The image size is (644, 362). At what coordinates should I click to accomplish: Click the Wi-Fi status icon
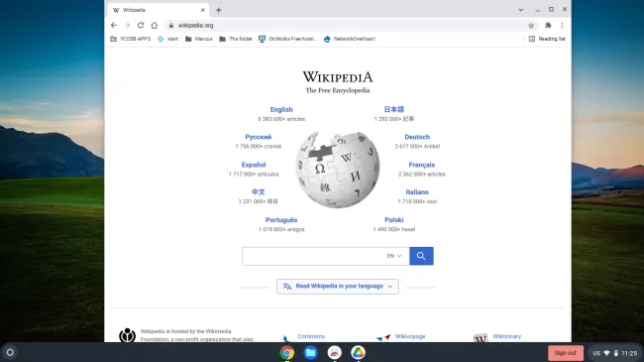click(x=606, y=353)
